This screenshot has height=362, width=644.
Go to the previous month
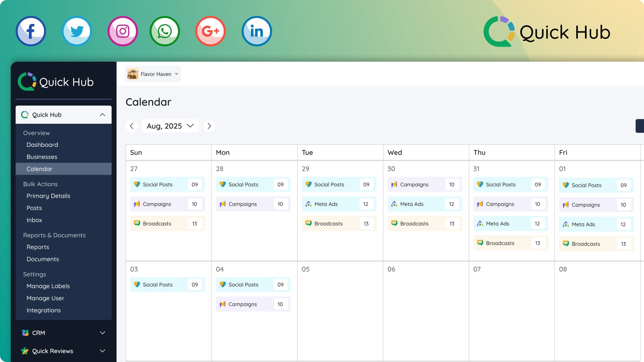tap(131, 126)
